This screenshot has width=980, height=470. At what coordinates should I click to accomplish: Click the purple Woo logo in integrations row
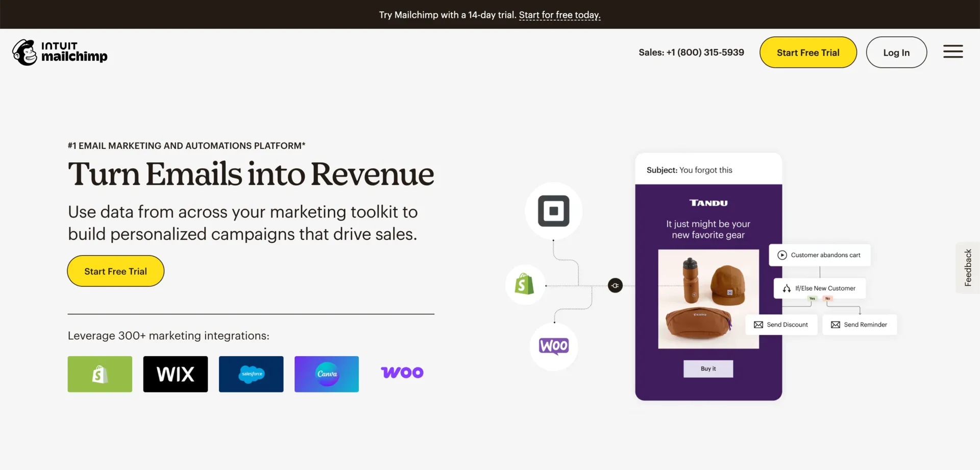pyautogui.click(x=402, y=373)
